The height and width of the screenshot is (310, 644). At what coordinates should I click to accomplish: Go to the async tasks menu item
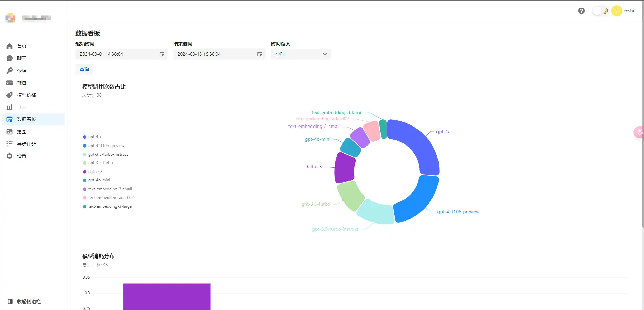26,144
